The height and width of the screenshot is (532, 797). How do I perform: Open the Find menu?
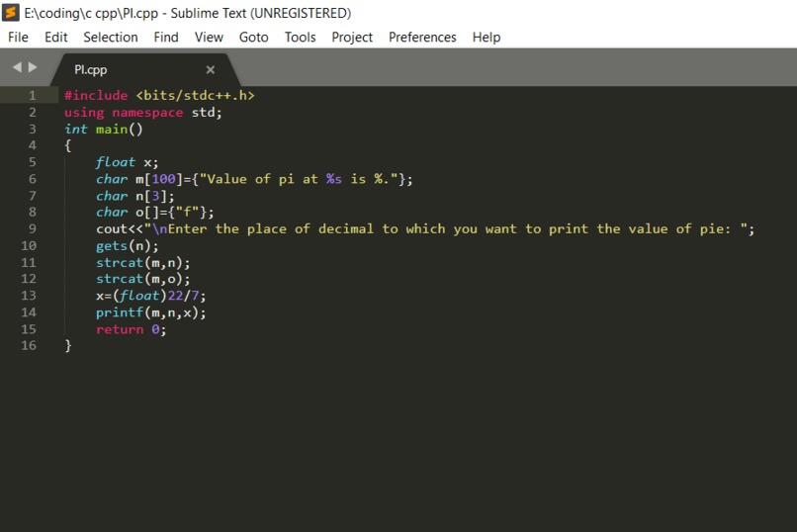tap(166, 38)
